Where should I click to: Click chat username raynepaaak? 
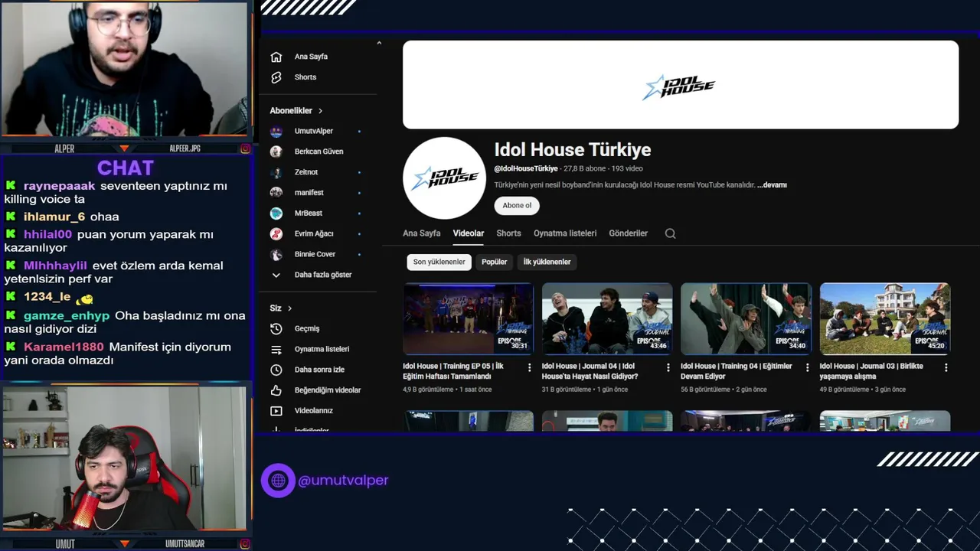click(60, 186)
